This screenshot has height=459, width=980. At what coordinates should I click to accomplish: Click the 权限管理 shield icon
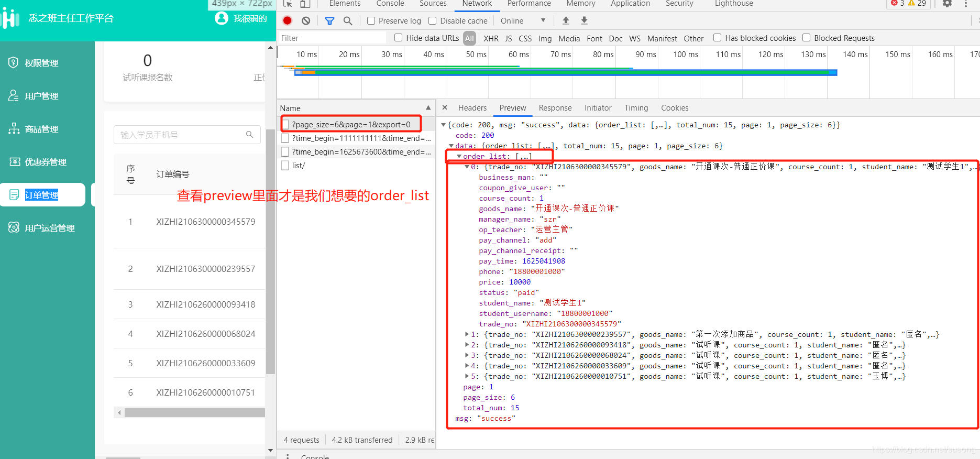(14, 62)
